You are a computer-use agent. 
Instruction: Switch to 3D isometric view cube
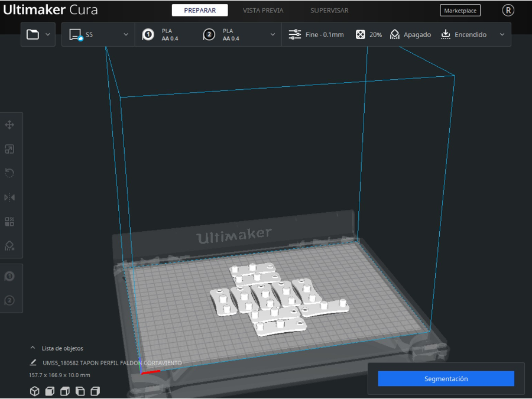pos(35,391)
